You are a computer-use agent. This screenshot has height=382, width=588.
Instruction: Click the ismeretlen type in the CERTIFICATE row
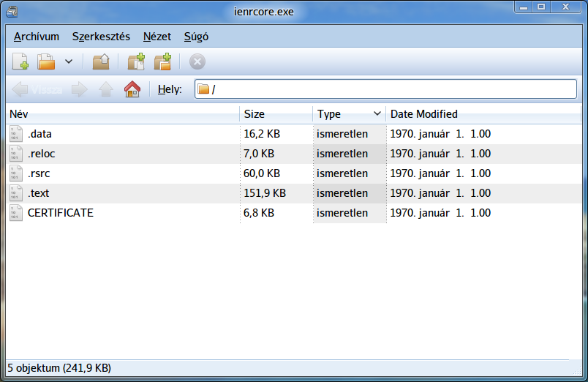click(x=342, y=213)
